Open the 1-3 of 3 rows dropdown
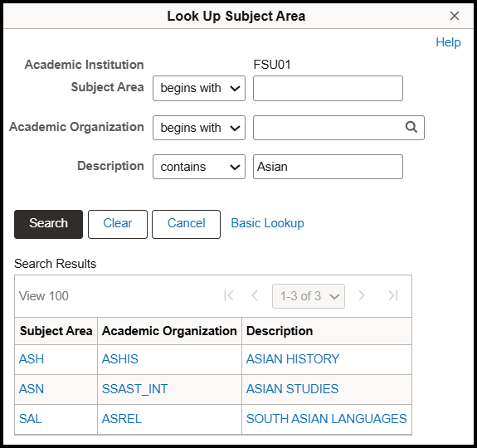 309,296
